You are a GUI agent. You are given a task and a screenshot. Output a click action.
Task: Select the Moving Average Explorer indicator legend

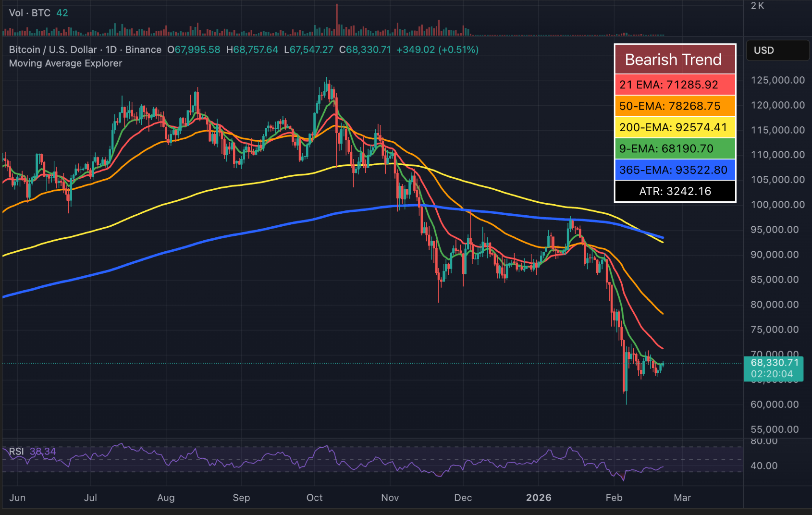point(65,63)
